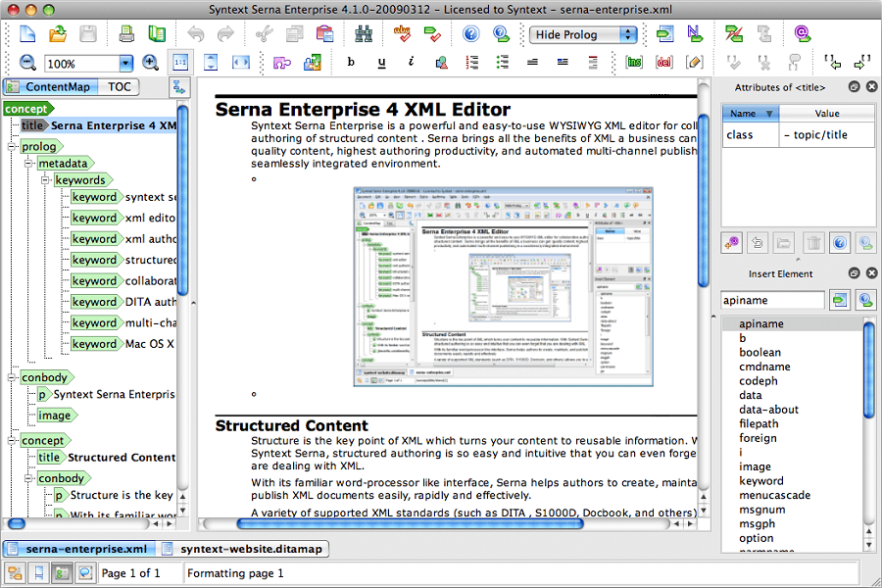Switch to the TOC tab
Image resolution: width=882 pixels, height=588 pixels.
pyautogui.click(x=119, y=87)
